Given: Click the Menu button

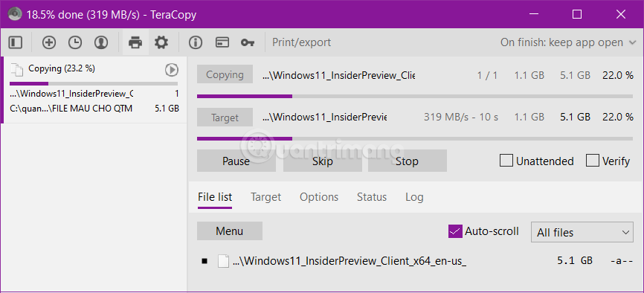Looking at the screenshot, I should [x=230, y=231].
